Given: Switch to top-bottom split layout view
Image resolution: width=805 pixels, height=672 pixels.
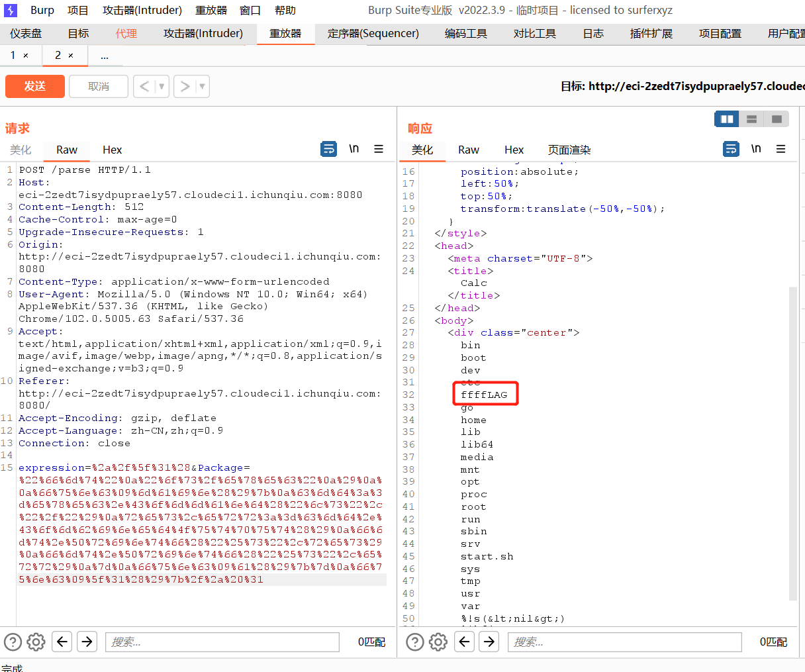Looking at the screenshot, I should (x=751, y=119).
